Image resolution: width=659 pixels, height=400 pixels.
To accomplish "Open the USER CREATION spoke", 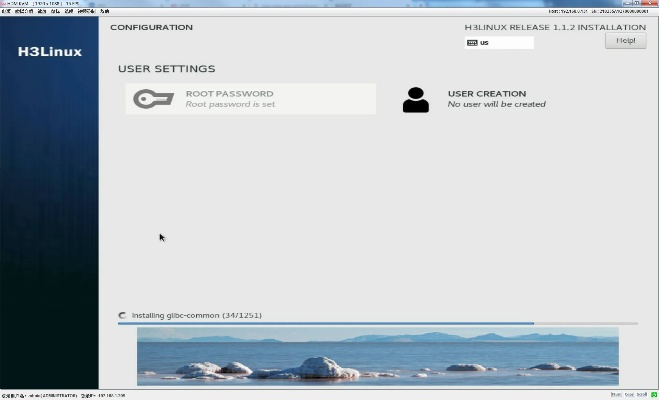I will (x=486, y=94).
